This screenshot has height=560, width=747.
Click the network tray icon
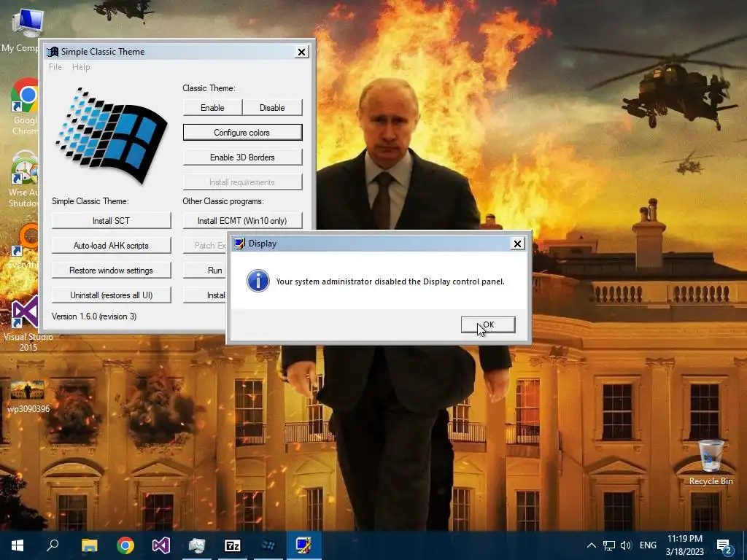(609, 545)
